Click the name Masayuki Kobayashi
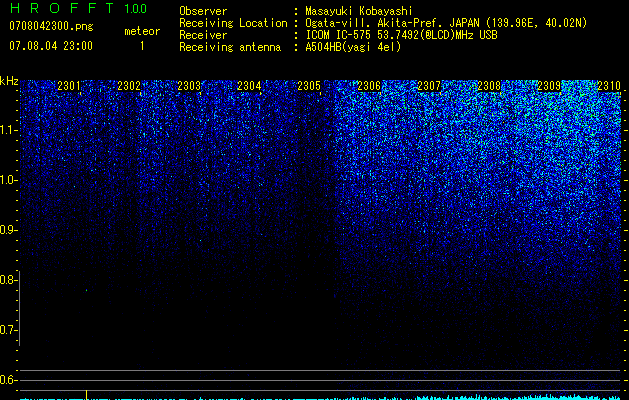 (x=359, y=11)
